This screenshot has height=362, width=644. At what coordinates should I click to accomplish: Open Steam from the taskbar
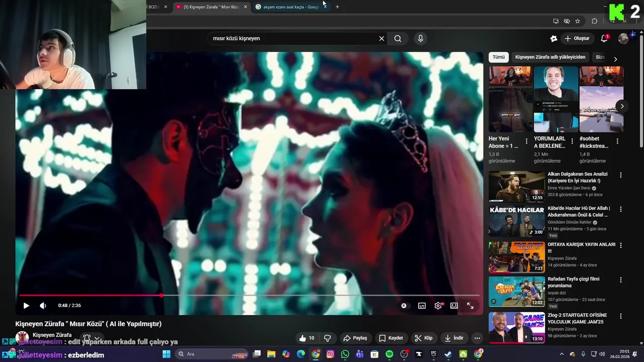pos(448,354)
